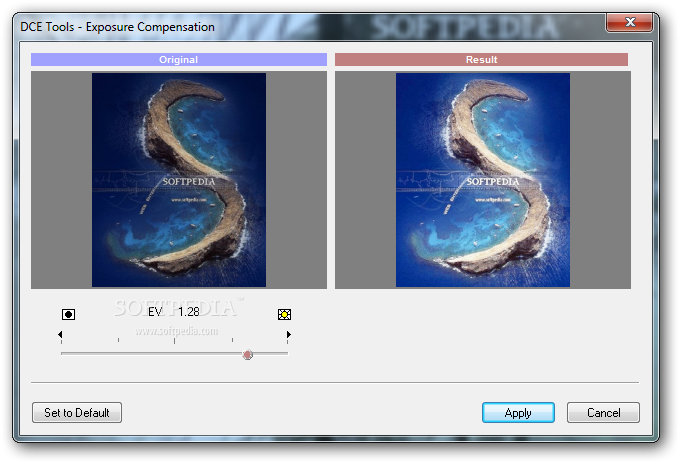Click the underexpose (dark) exposure icon
680x463 pixels.
point(69,314)
